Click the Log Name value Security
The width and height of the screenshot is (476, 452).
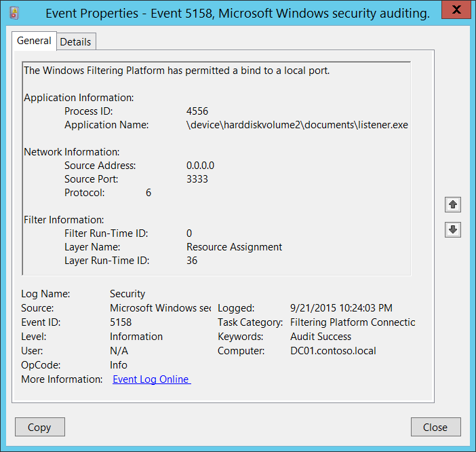coord(127,294)
